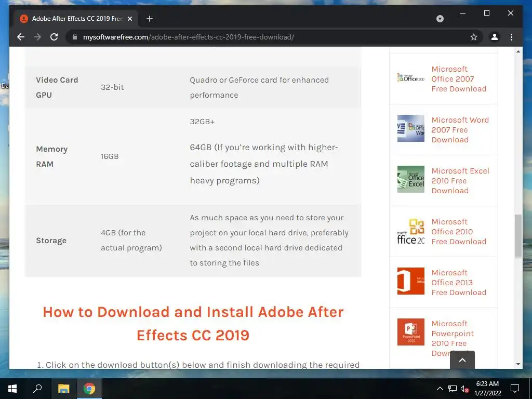Open the taskbar clock and date
This screenshot has height=399, width=532.
pyautogui.click(x=487, y=389)
